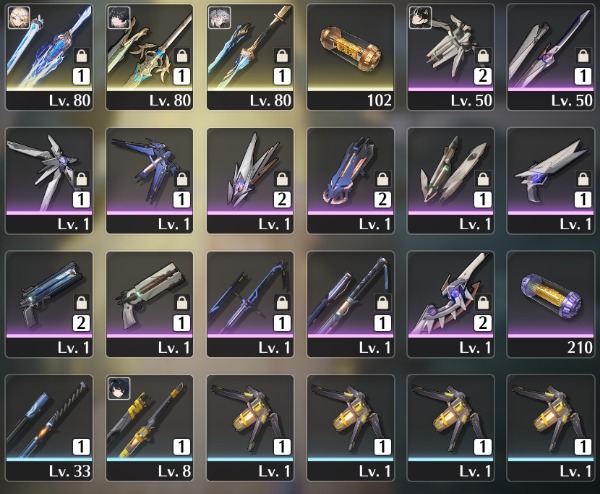This screenshot has height=494, width=600.
Task: Select the gold-green ornate sword at Lv. 80
Action: (150, 57)
